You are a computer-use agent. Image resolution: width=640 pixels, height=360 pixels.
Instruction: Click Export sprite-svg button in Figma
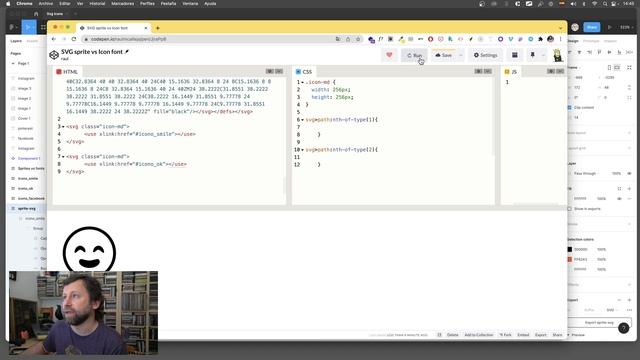[x=599, y=322]
